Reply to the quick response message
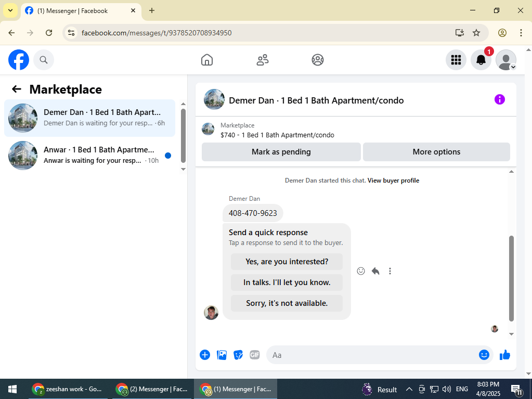This screenshot has width=532, height=399. pos(375,271)
